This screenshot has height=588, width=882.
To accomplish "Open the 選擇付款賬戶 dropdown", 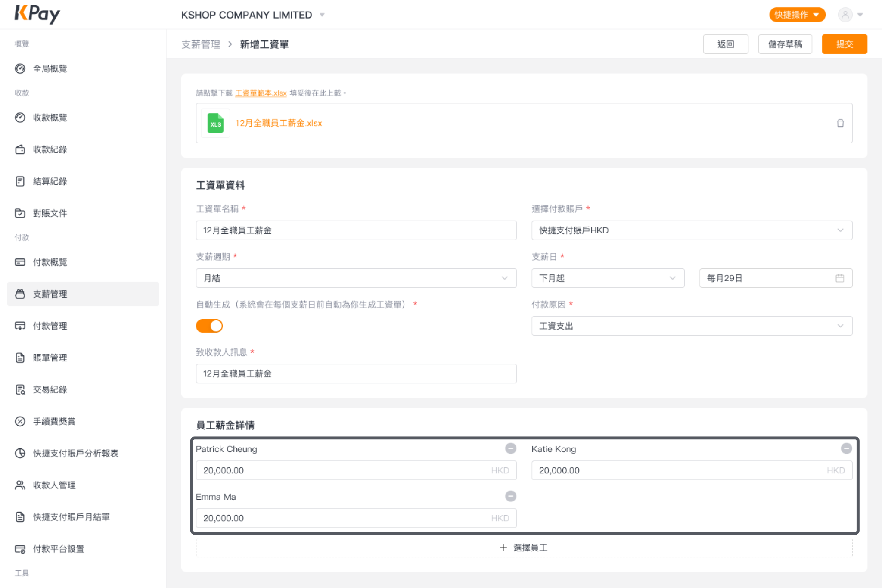I will coord(692,230).
